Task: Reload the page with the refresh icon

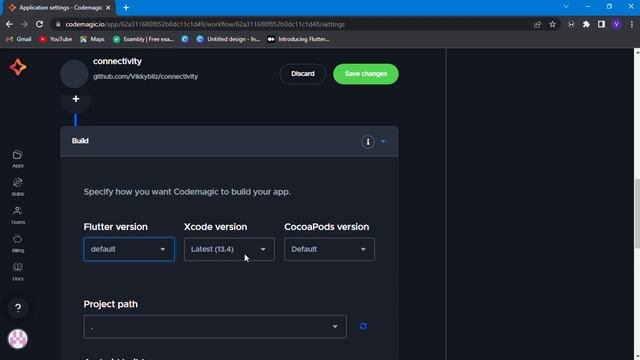Action: coord(39,24)
